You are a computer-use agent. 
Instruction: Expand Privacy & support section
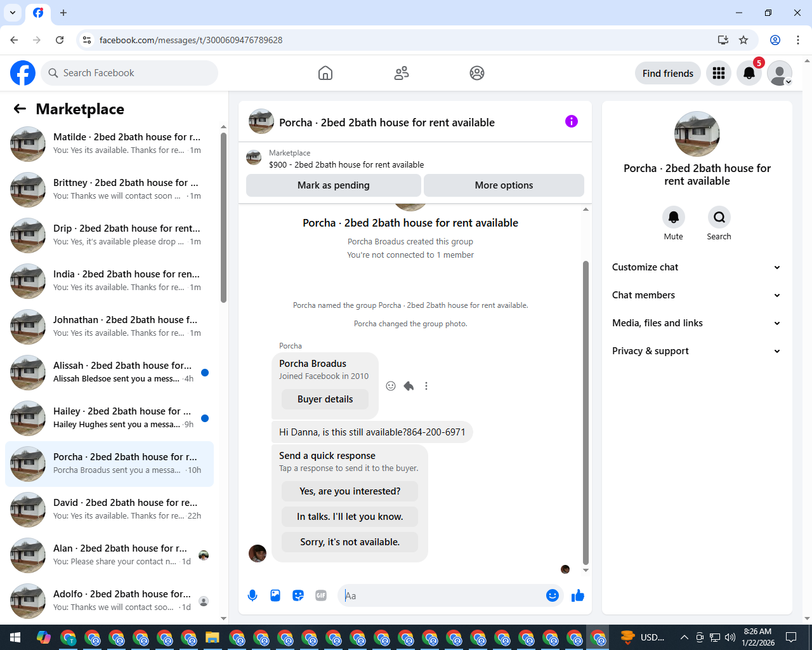click(x=696, y=351)
